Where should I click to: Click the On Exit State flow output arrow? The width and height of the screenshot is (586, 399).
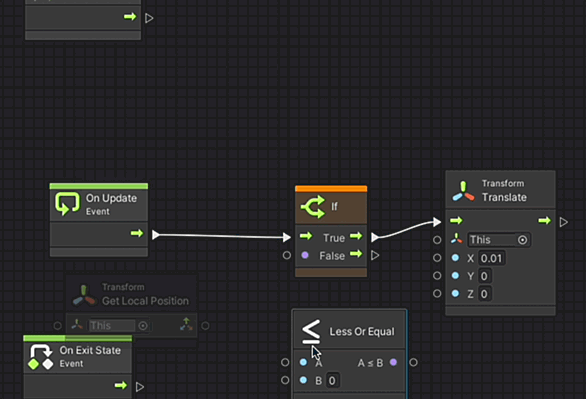tap(121, 385)
